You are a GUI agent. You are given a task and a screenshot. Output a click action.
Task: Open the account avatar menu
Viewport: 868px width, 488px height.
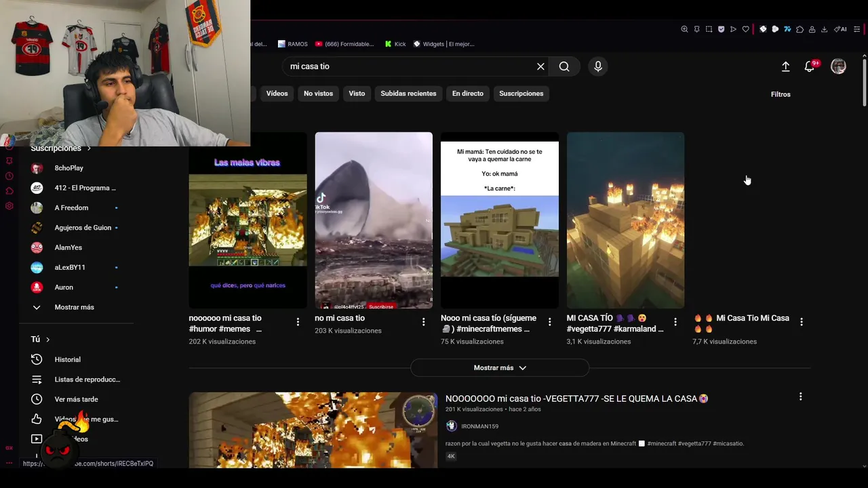[x=838, y=66]
